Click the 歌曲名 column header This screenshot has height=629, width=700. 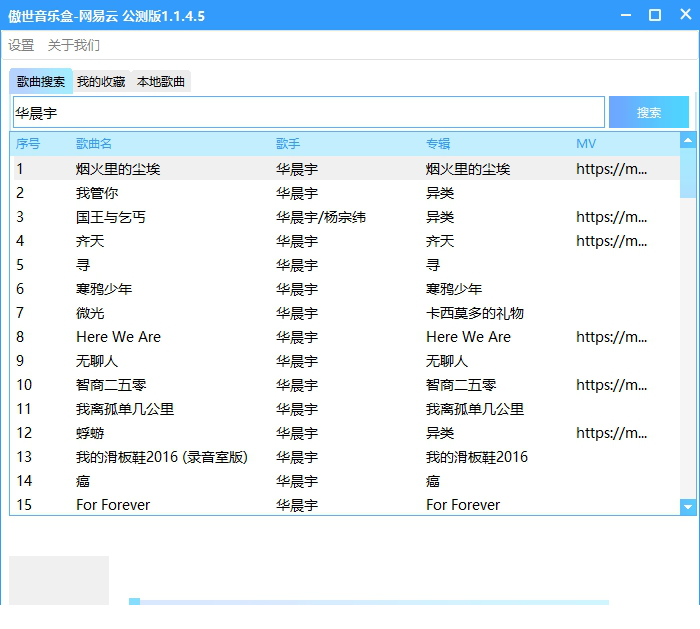(x=94, y=144)
